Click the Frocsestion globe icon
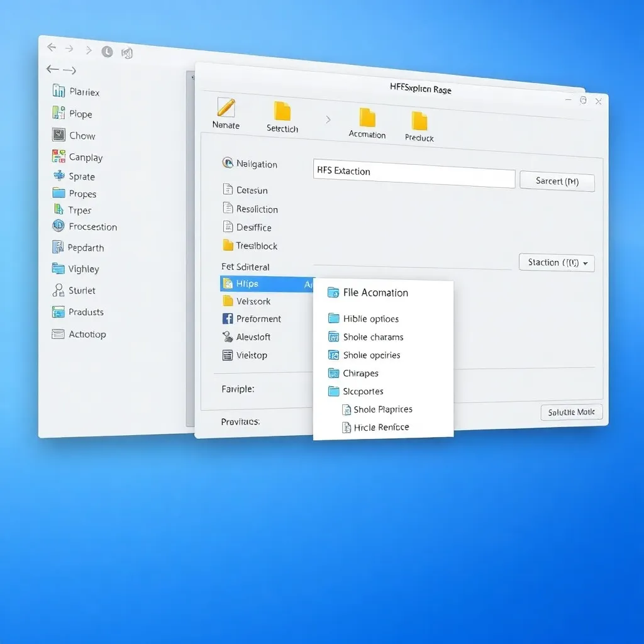This screenshot has height=644, width=644. pyautogui.click(x=58, y=226)
